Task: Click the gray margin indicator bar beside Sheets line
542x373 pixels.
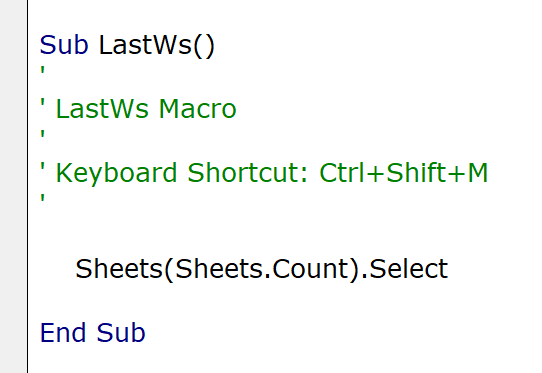Action: 13,269
